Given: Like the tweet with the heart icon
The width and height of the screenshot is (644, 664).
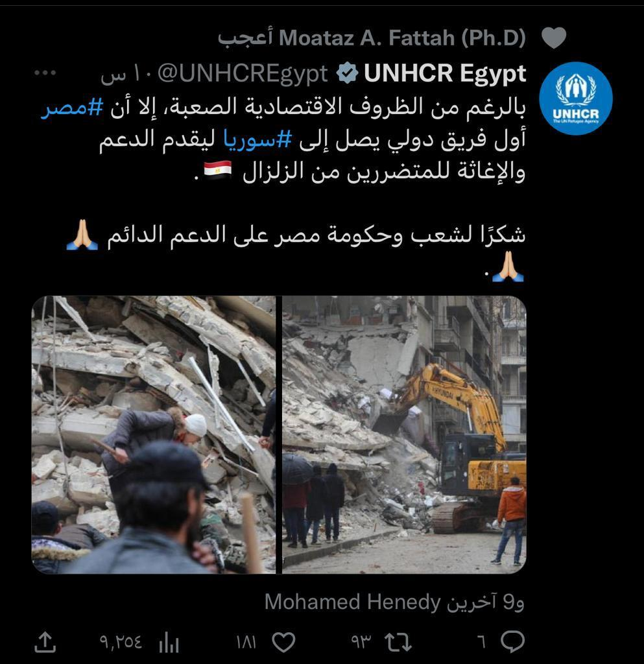Looking at the screenshot, I should [x=283, y=643].
